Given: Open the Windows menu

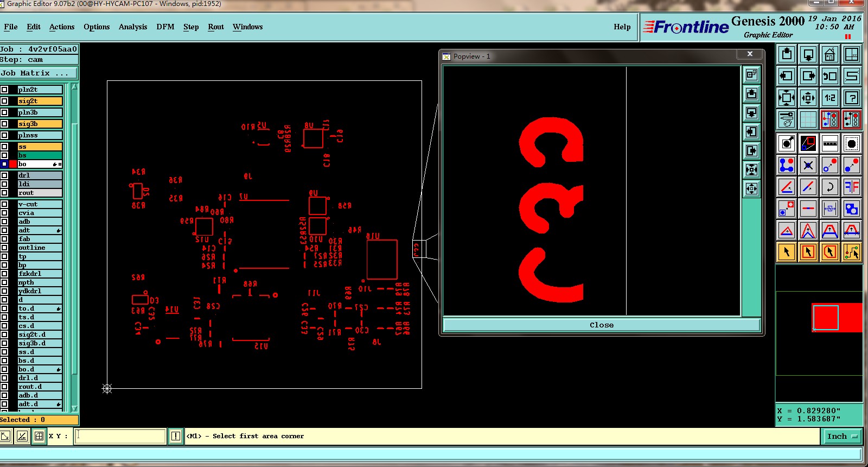Looking at the screenshot, I should coord(247,27).
